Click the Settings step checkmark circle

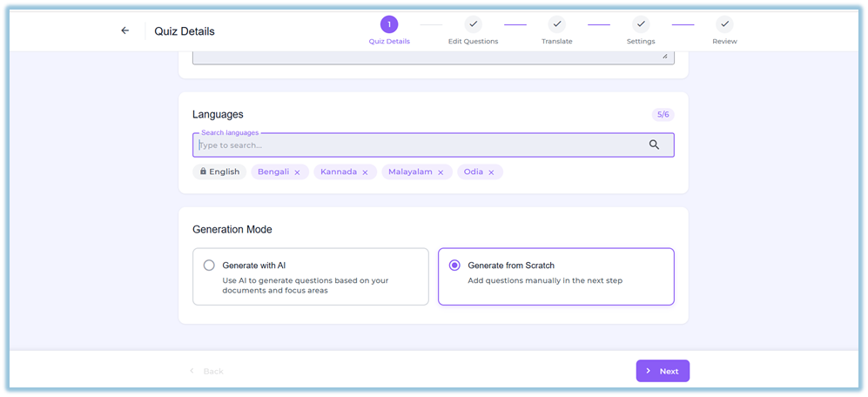(641, 24)
